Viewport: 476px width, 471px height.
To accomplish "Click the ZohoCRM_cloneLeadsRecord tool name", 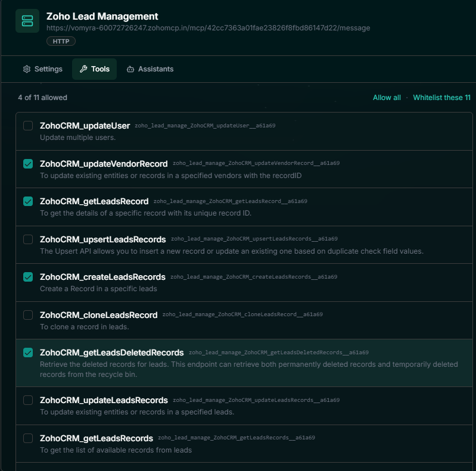I will (x=99, y=315).
